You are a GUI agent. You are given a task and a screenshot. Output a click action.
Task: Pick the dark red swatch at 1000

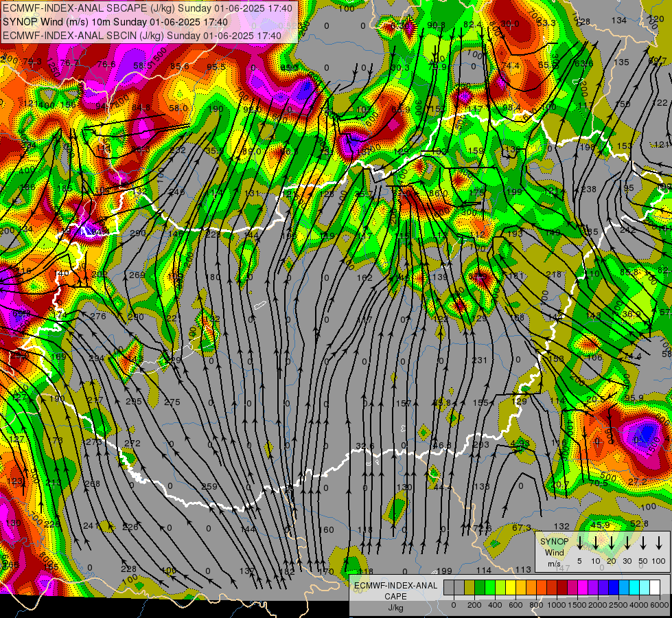(562, 588)
